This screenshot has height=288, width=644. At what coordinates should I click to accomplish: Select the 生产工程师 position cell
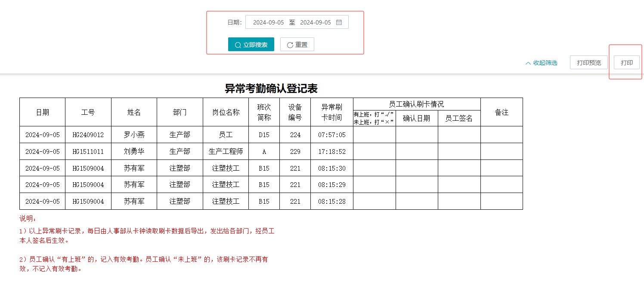[226, 151]
